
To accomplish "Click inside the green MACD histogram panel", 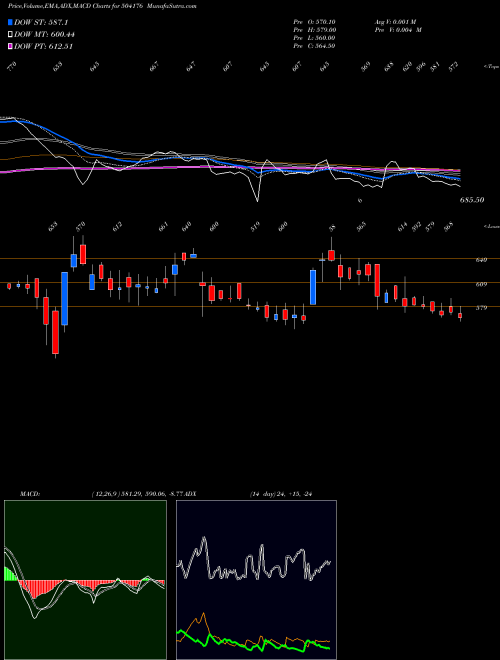I will click(x=85, y=580).
